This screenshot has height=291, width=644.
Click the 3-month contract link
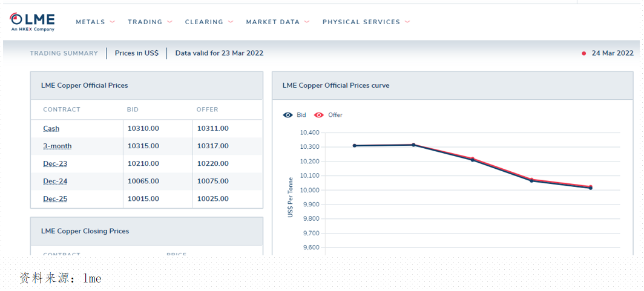pos(57,146)
